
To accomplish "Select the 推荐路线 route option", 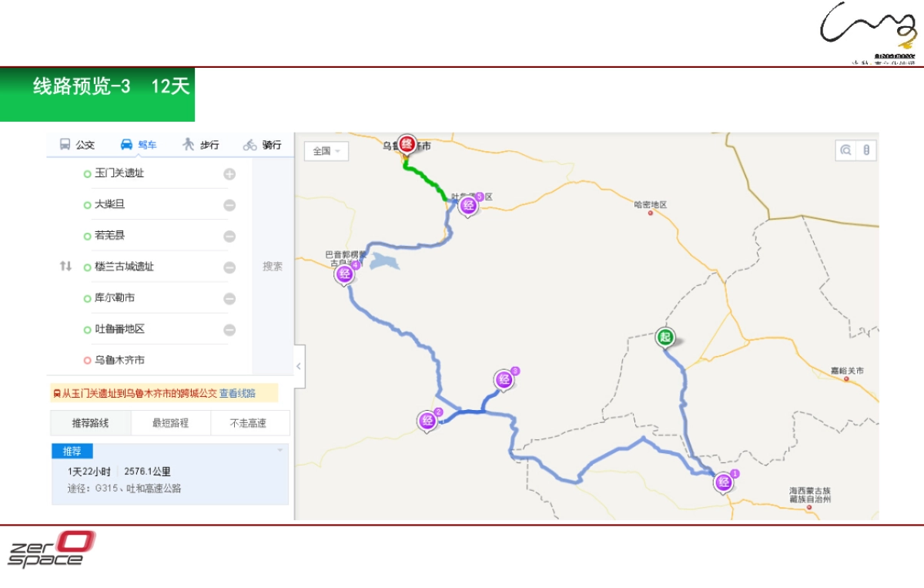I will [x=90, y=423].
